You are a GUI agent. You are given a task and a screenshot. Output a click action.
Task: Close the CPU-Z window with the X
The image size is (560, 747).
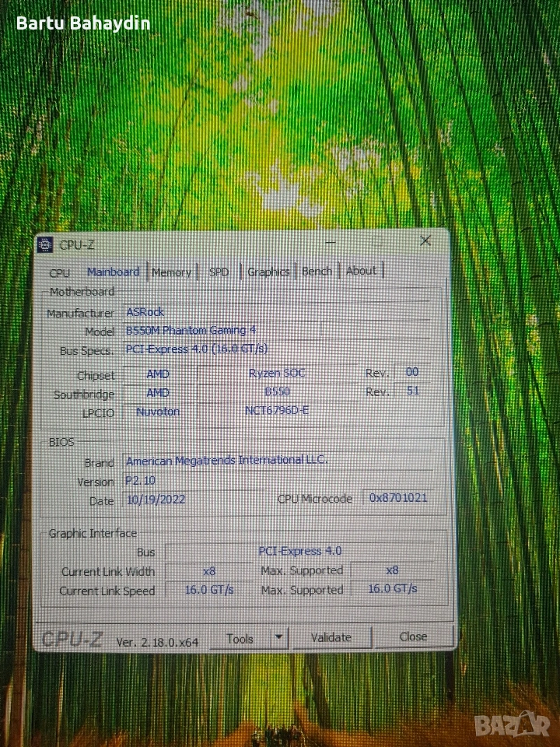(425, 241)
